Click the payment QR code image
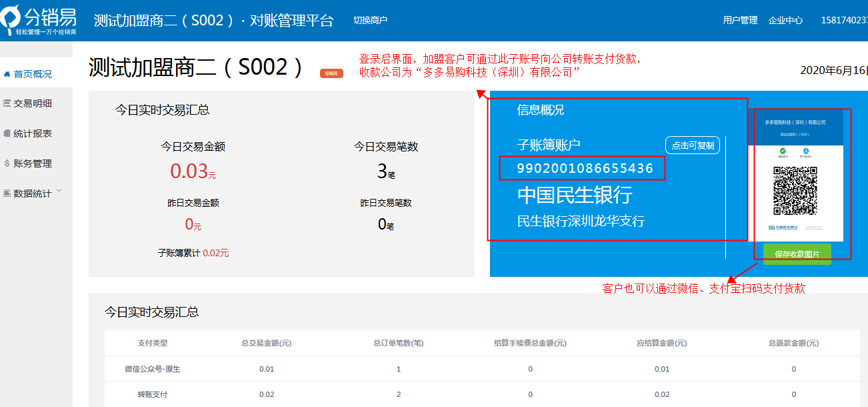 tap(795, 189)
